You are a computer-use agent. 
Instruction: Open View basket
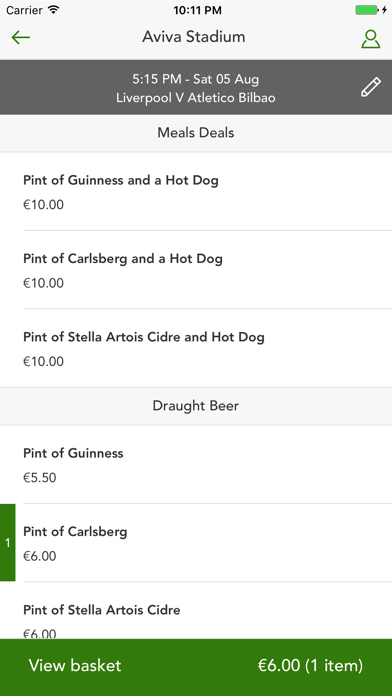click(x=75, y=665)
